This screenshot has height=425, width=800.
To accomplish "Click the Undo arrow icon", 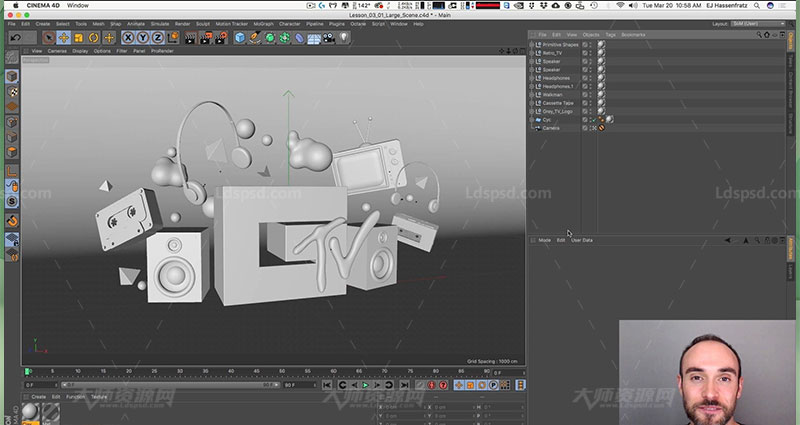I will point(16,37).
